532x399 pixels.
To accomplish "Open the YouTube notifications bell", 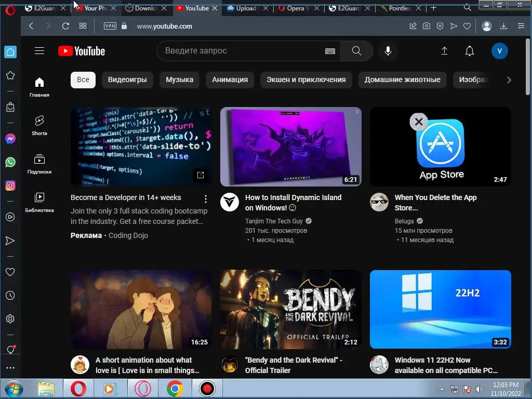I will pyautogui.click(x=470, y=51).
